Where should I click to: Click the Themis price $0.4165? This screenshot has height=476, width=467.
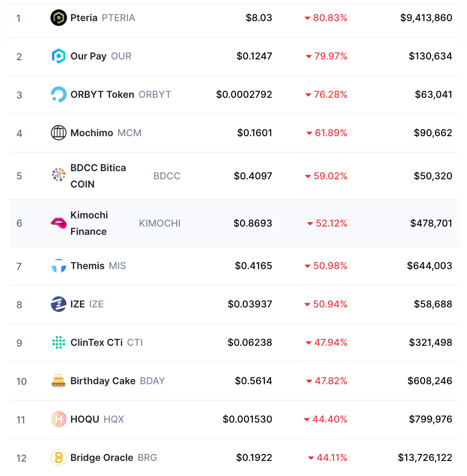[x=254, y=266]
